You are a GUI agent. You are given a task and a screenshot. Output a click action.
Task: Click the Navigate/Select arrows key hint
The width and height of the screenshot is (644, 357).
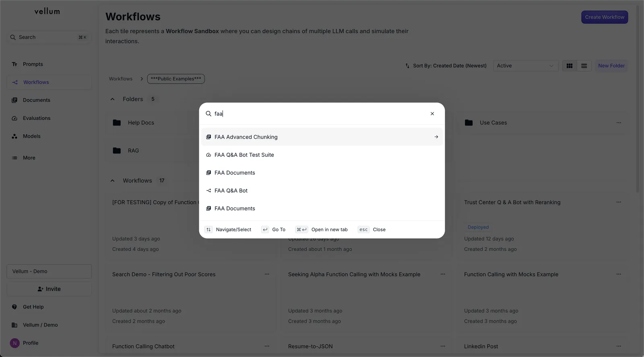[208, 230]
